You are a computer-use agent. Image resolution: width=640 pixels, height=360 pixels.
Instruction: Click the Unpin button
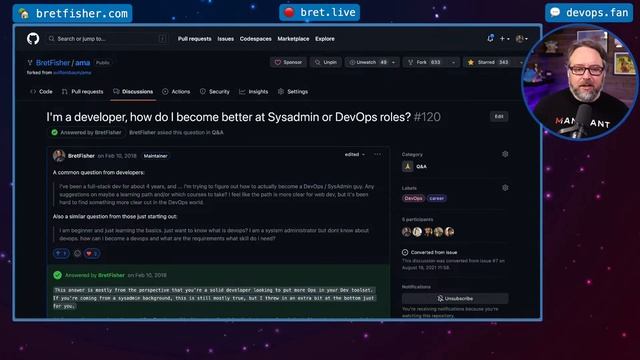tap(326, 62)
